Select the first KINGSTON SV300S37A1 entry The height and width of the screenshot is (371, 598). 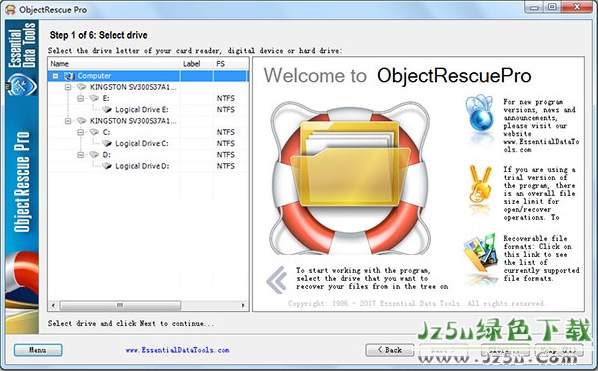[x=133, y=87]
